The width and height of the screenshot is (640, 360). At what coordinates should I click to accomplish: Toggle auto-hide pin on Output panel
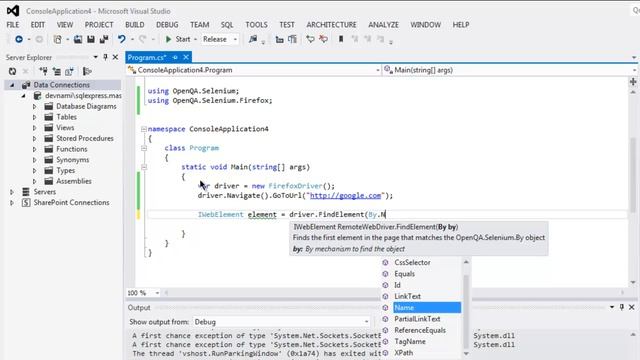(x=622, y=307)
